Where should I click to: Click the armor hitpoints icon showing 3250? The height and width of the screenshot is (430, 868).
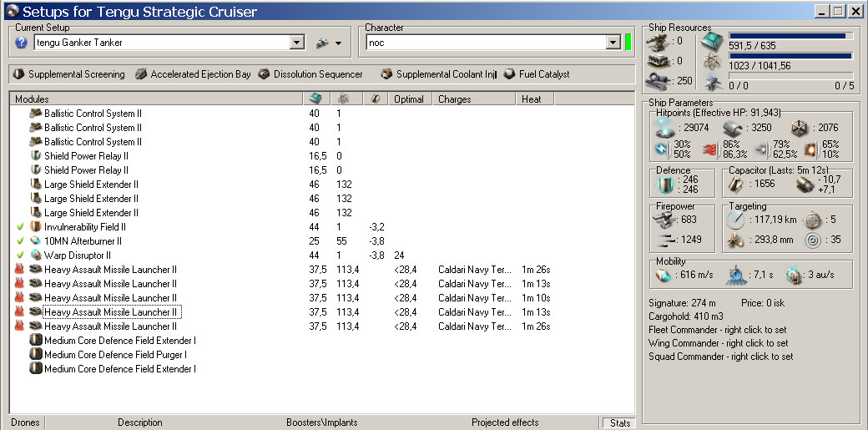(x=733, y=129)
